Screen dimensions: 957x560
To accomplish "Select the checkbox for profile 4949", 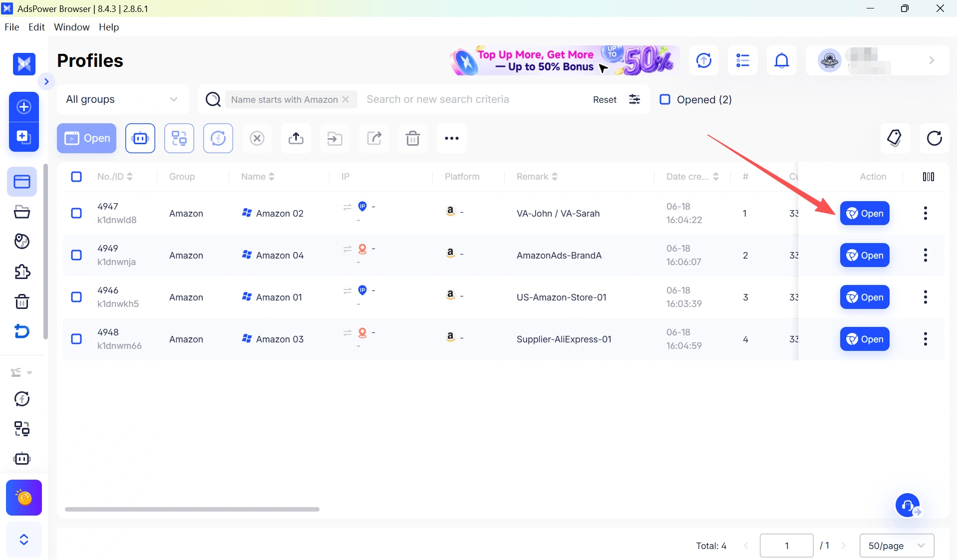I will [x=76, y=255].
